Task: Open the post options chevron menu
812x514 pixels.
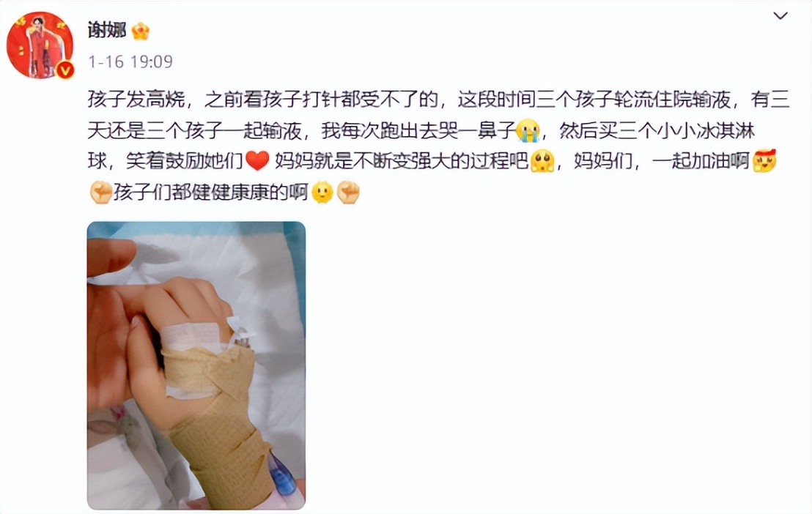Action: coord(780,16)
